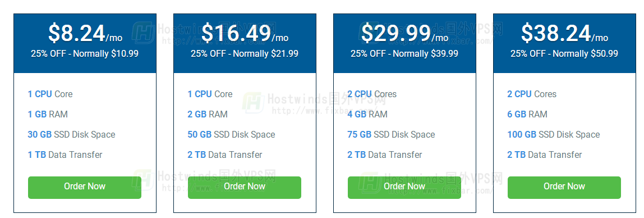Click the 6 GB RAM feature

click(527, 115)
